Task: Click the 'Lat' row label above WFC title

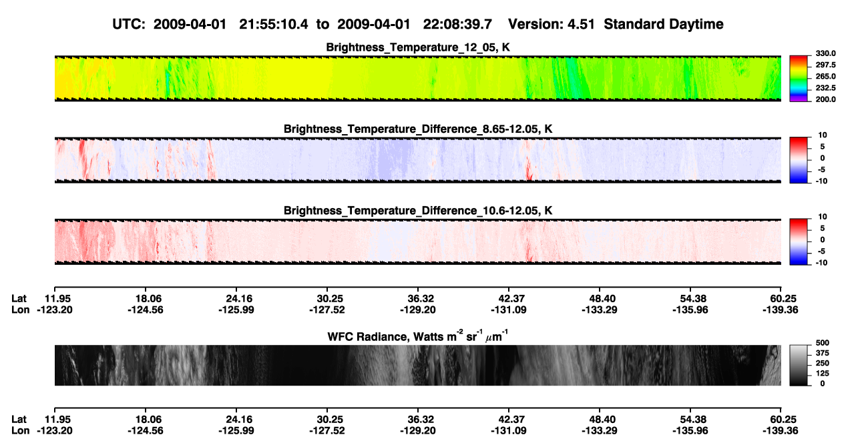Action: [x=19, y=298]
